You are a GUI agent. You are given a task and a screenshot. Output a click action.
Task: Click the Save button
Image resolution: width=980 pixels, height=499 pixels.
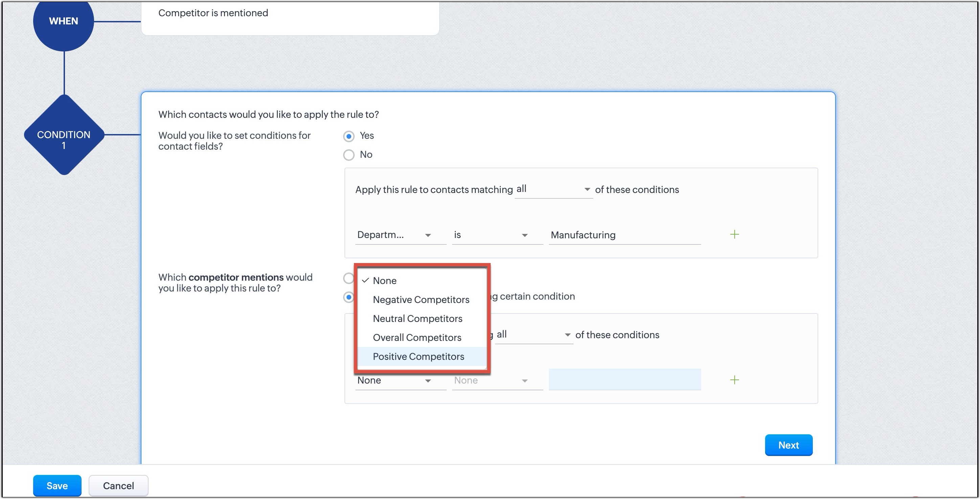point(57,486)
